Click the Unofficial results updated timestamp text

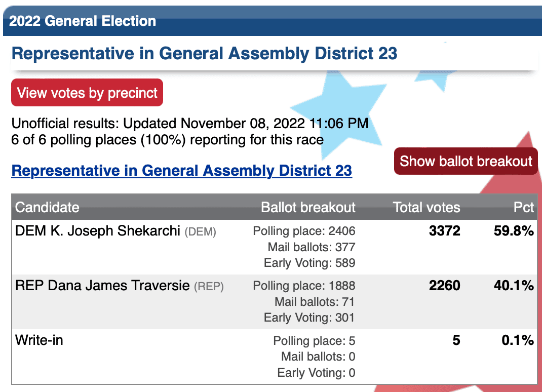[x=190, y=124]
